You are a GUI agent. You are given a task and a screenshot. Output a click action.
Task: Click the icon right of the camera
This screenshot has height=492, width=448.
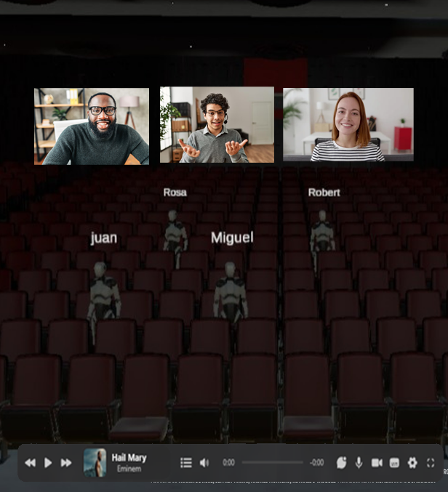coord(394,463)
